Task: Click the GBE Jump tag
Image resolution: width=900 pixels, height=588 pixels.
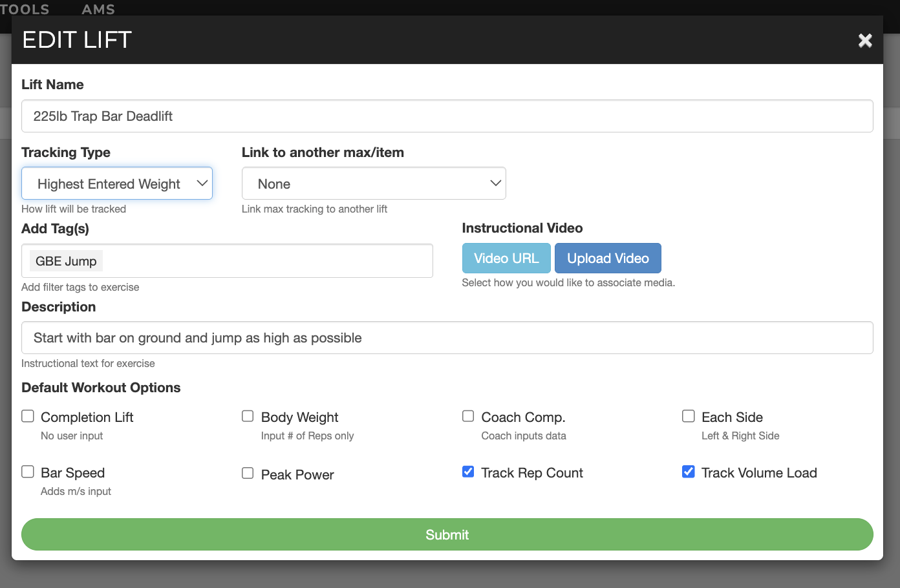Action: tap(66, 261)
